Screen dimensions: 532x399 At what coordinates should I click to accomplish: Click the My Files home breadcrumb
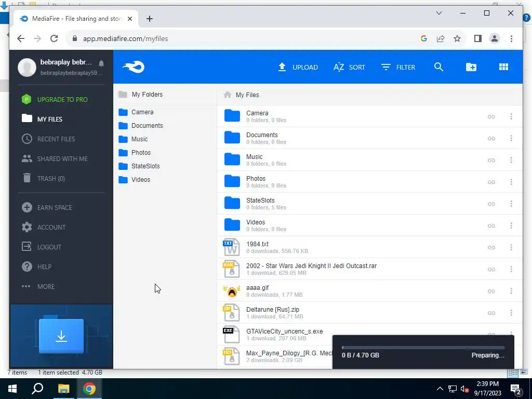pos(241,95)
